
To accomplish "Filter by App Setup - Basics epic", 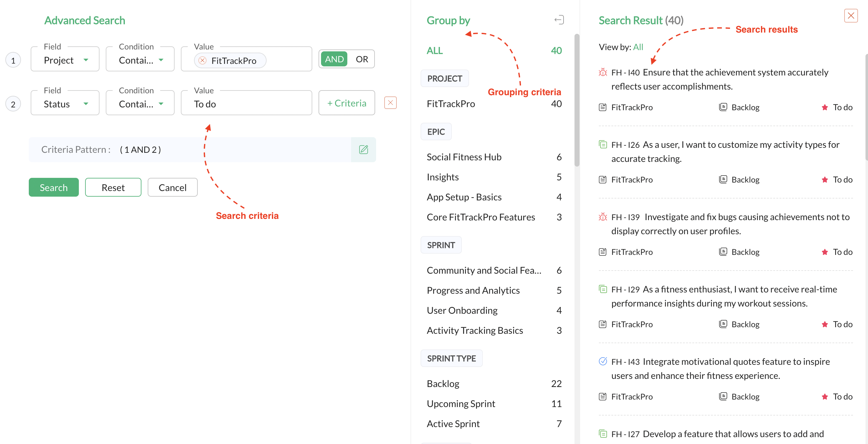I will pyautogui.click(x=494, y=197).
